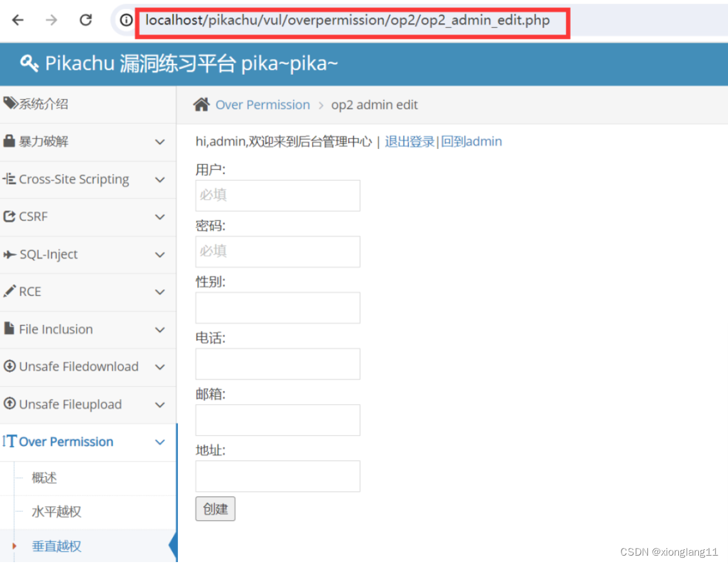Screen dimensions: 728x564
Task: Expand the 暴力破解 chevron
Action: (160, 142)
